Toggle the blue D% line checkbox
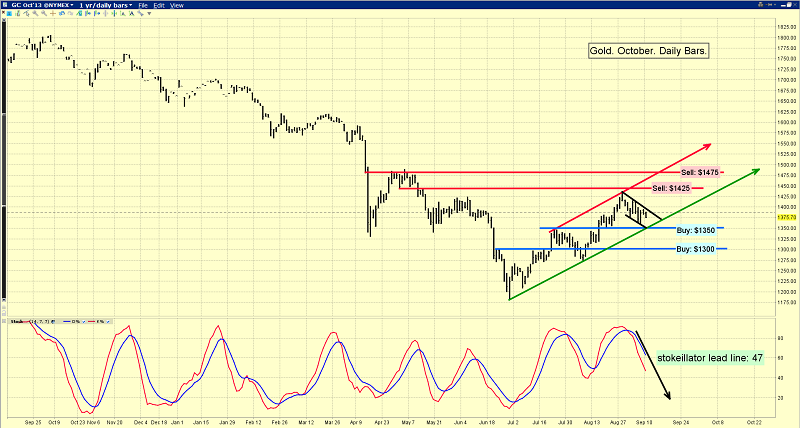This screenshot has width=800, height=428. (x=84, y=322)
